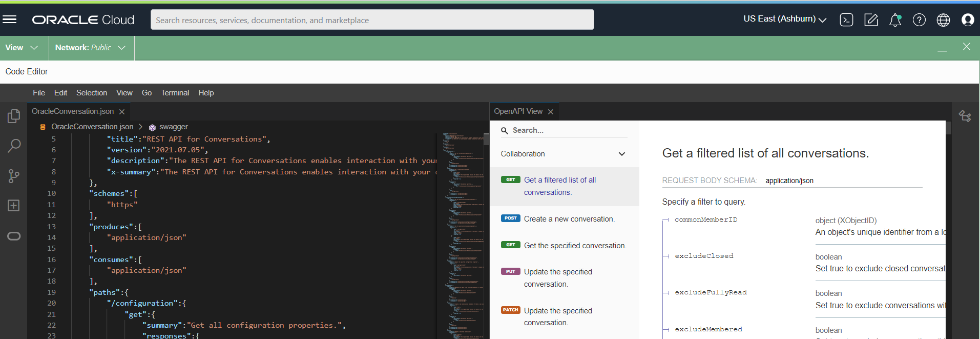The width and height of the screenshot is (980, 339).
Task: Open the user profile avatar
Action: [968, 19]
